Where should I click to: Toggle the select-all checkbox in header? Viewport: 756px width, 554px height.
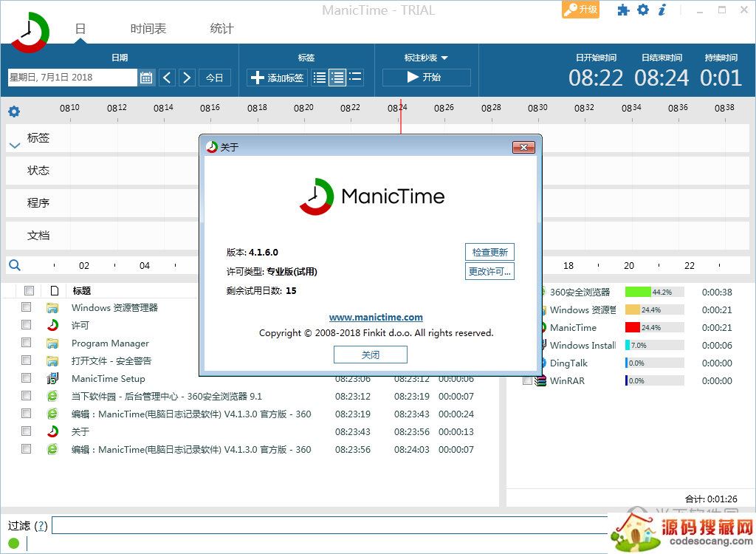[29, 290]
